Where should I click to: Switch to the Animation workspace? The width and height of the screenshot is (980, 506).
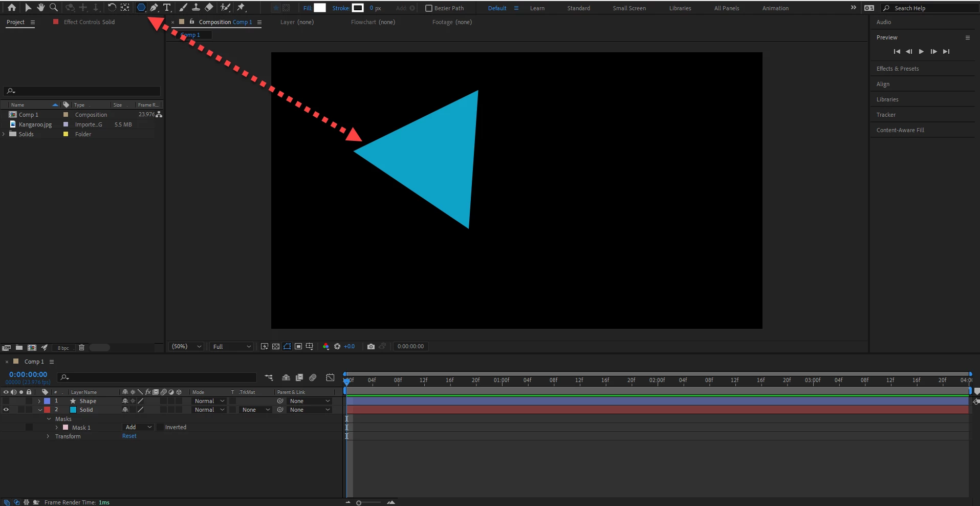click(x=775, y=8)
